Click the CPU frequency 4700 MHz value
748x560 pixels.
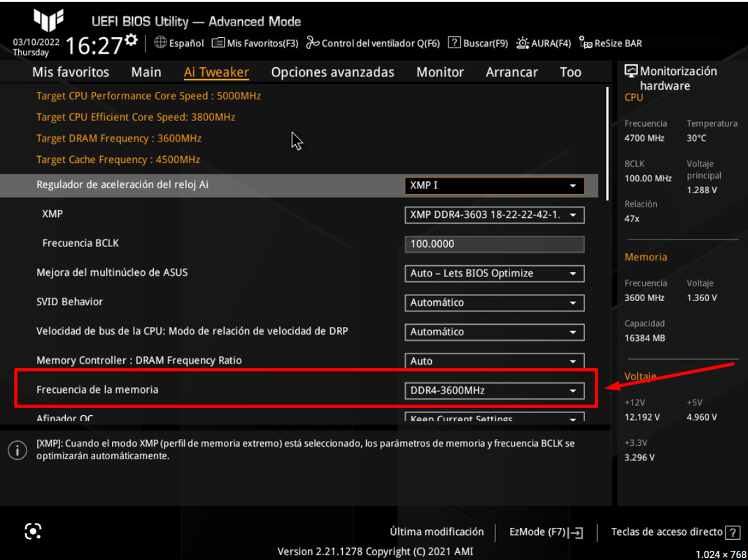[x=644, y=138]
